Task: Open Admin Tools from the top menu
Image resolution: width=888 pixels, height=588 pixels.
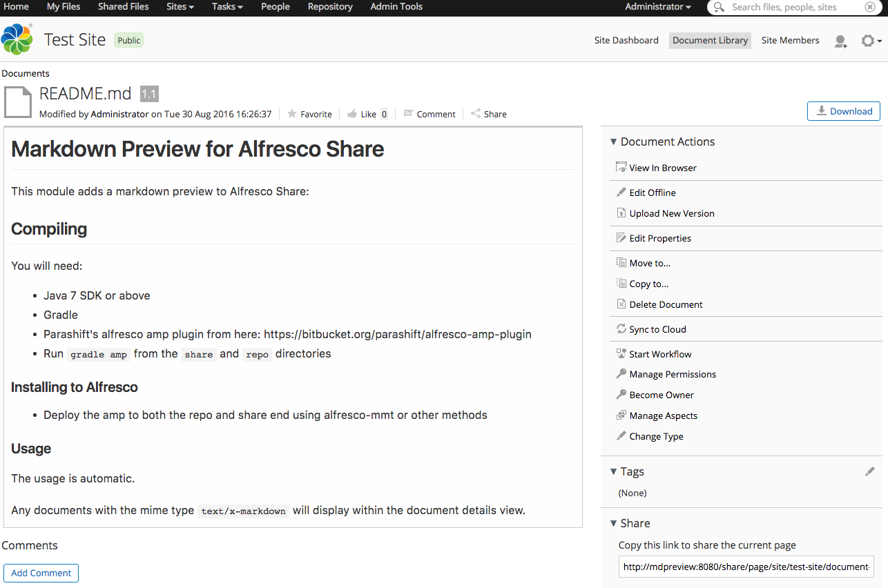Action: pos(396,7)
